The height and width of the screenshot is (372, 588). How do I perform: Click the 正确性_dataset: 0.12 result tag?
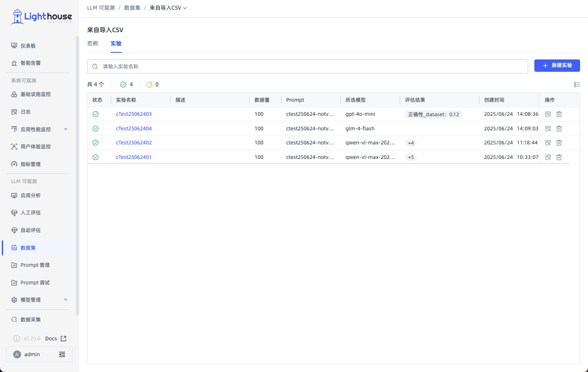[434, 114]
